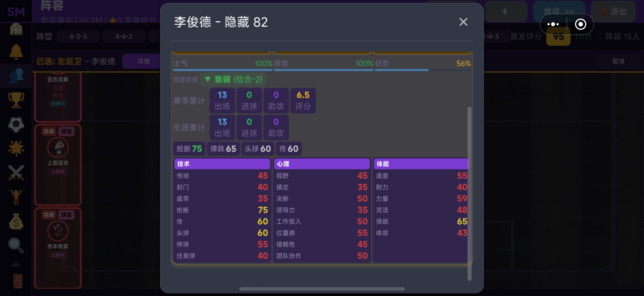Select the 上原亚衣 player card

(x=58, y=165)
